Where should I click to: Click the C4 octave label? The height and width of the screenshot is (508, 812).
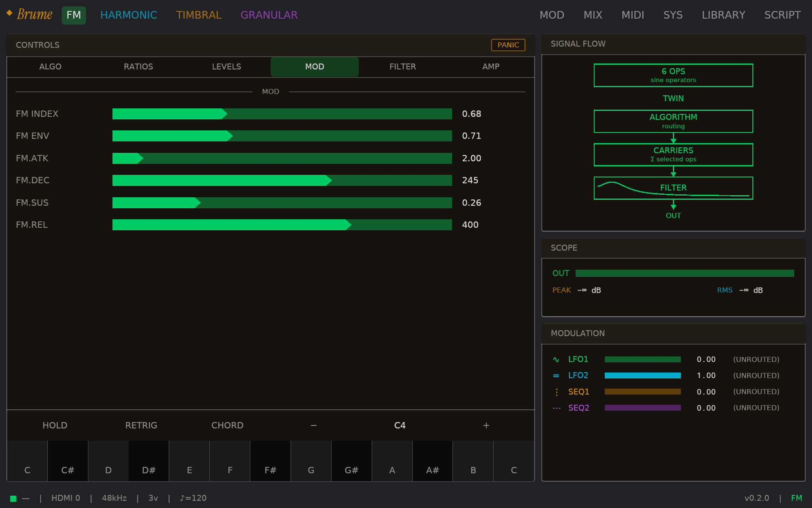tap(400, 425)
